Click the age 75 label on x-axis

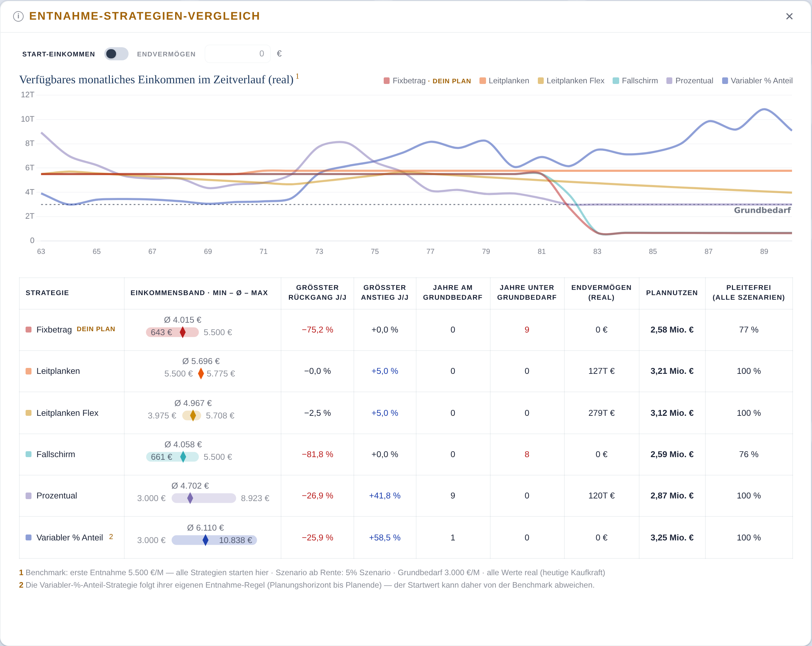375,251
